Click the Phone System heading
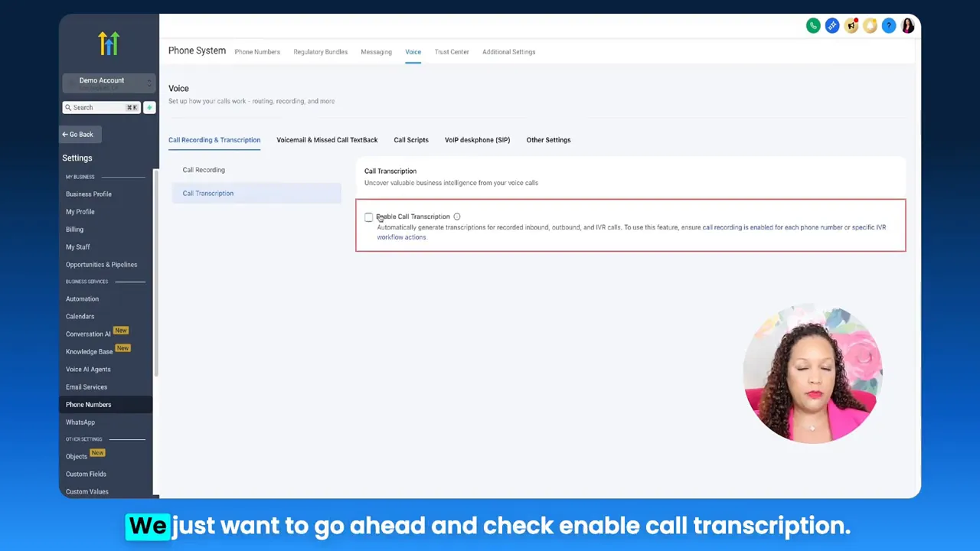Image resolution: width=980 pixels, height=551 pixels. pos(197,51)
